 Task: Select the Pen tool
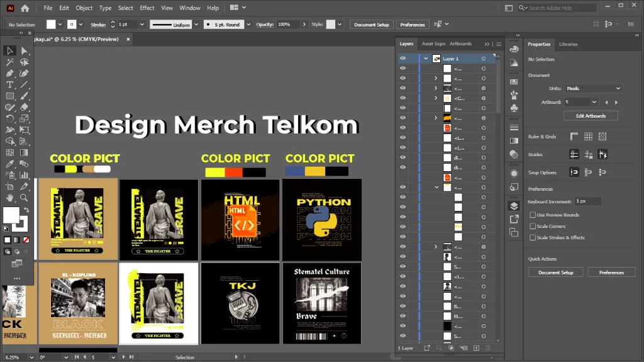[x=10, y=73]
